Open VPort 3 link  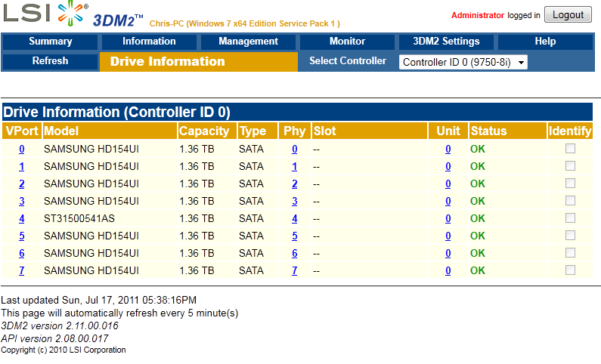[21, 201]
